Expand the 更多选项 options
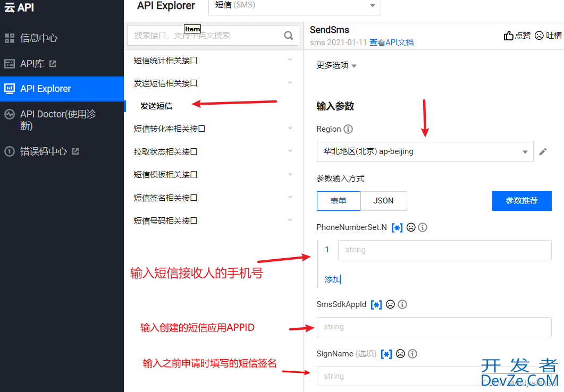564x392 pixels. pyautogui.click(x=336, y=65)
